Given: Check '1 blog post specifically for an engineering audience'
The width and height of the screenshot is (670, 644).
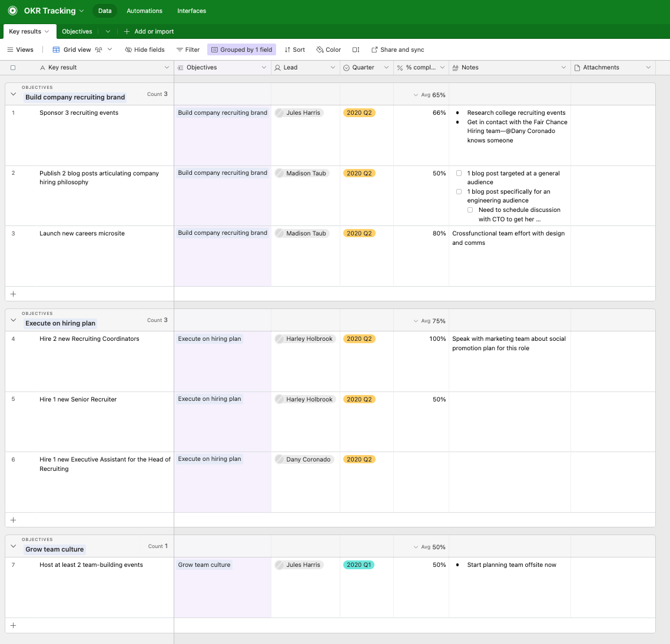Looking at the screenshot, I should click(x=459, y=192).
